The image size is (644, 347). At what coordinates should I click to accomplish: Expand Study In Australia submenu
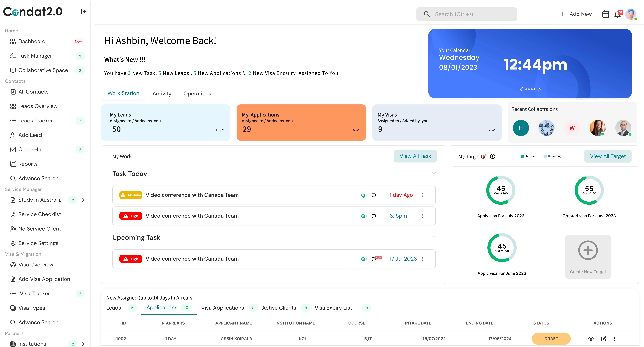84,200
